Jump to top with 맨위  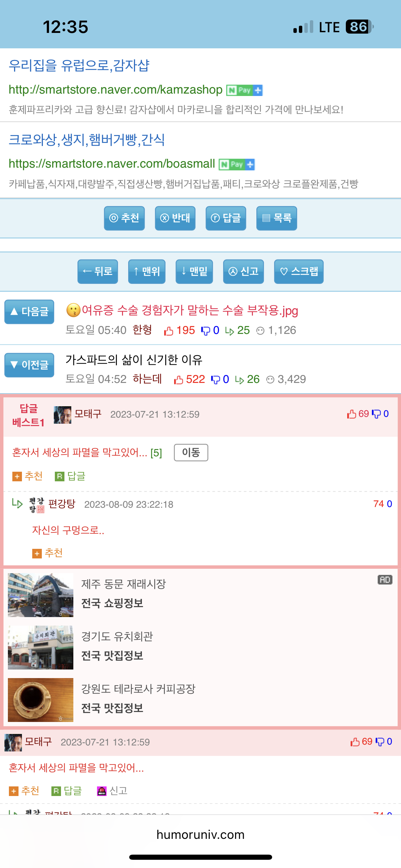pyautogui.click(x=147, y=272)
